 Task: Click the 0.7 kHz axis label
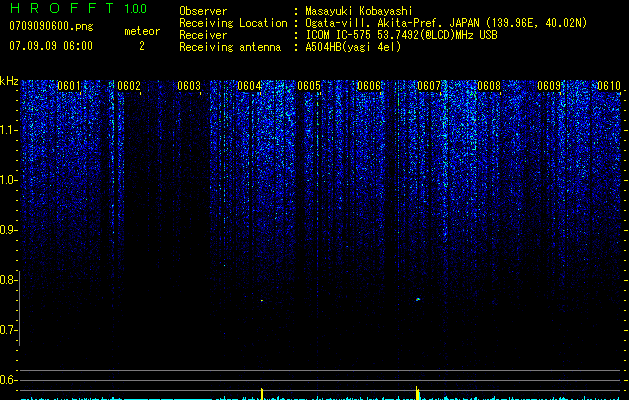tap(8, 330)
